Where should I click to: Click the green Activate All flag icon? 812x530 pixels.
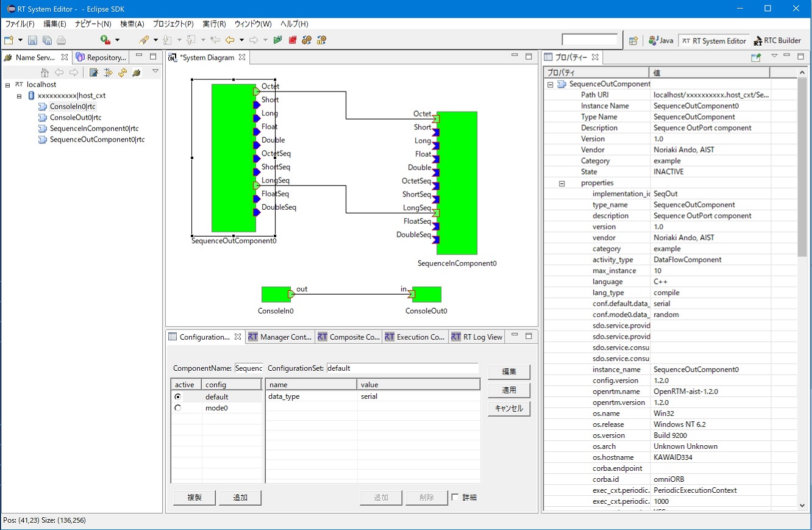(278, 40)
